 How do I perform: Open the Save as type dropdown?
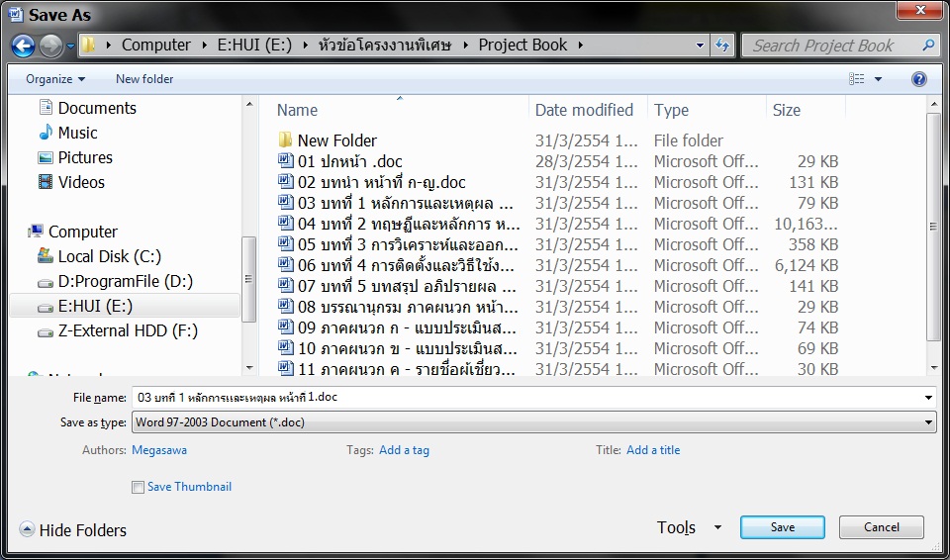click(534, 422)
